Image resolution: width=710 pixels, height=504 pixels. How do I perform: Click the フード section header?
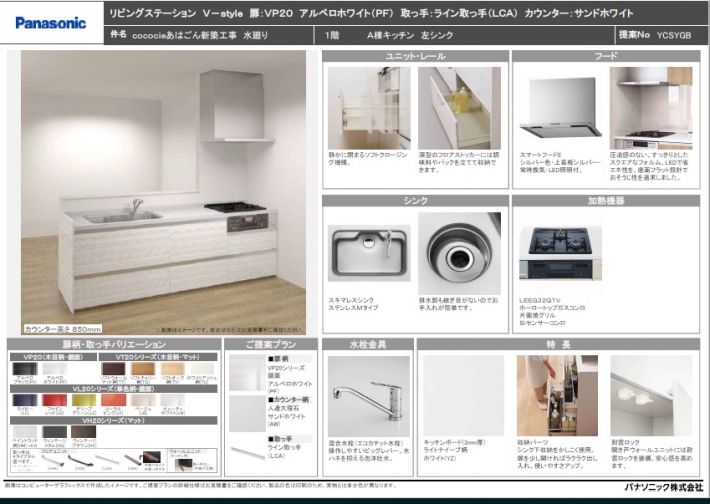coord(606,57)
